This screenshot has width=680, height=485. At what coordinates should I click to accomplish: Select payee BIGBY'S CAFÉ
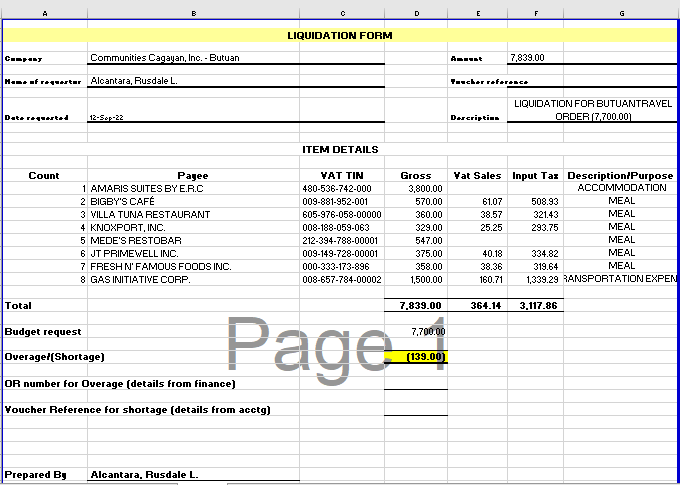pyautogui.click(x=193, y=202)
